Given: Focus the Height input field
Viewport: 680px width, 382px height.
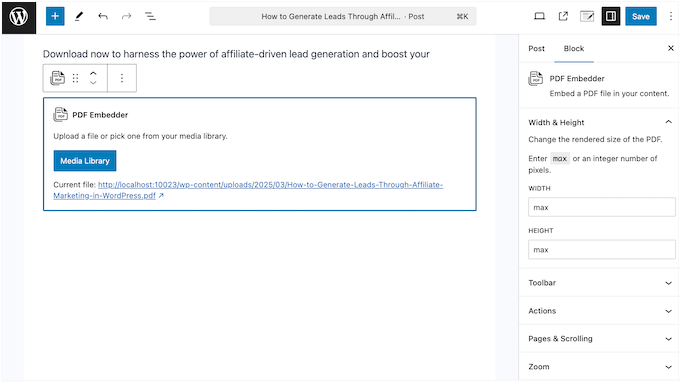Looking at the screenshot, I should [602, 250].
